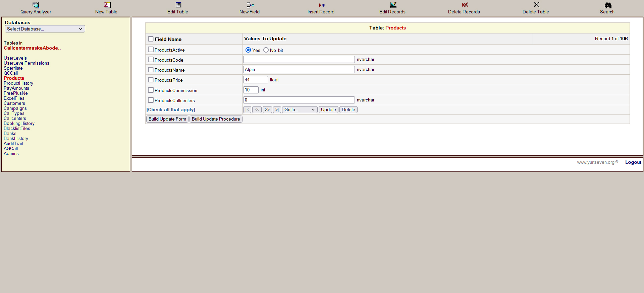Click Build Update Form button
The width and height of the screenshot is (644, 293).
click(167, 119)
